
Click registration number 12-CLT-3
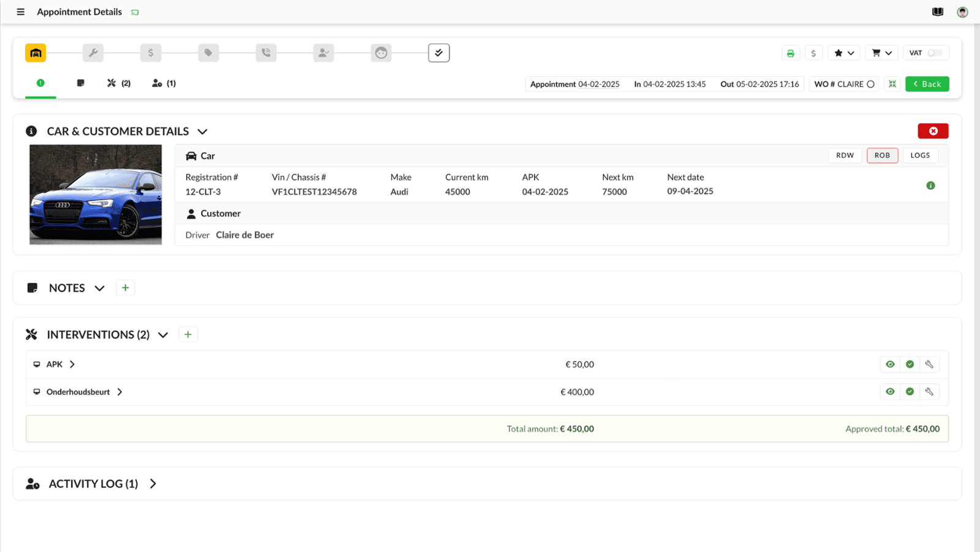203,192
